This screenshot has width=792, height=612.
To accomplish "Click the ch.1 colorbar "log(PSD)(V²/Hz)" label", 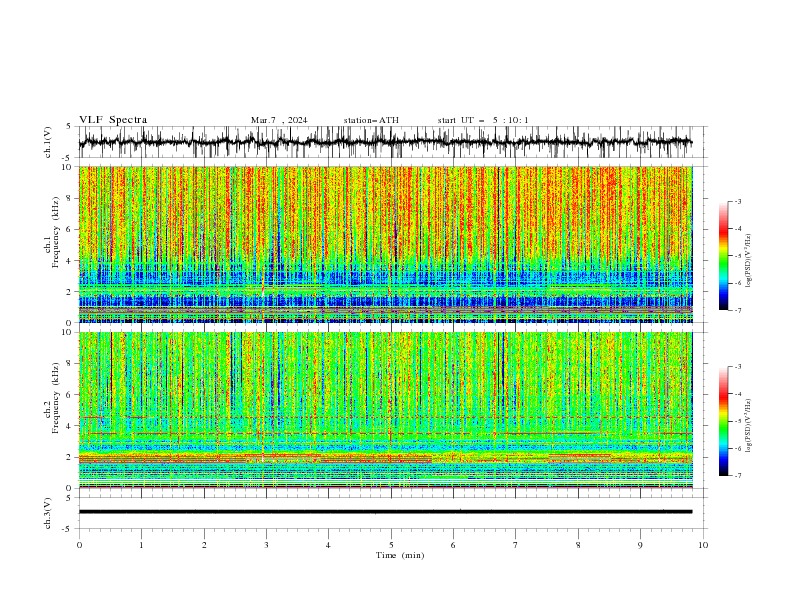I will (x=748, y=261).
